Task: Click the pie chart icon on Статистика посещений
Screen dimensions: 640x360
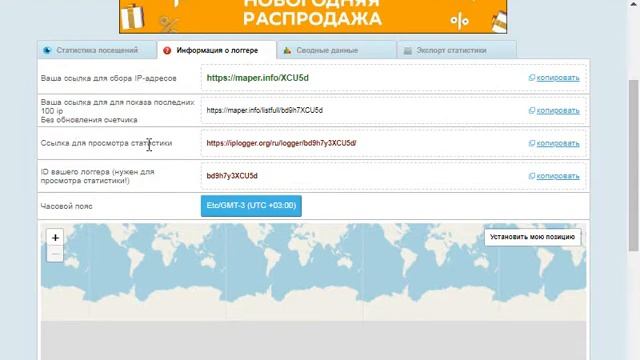Action: pyautogui.click(x=47, y=50)
